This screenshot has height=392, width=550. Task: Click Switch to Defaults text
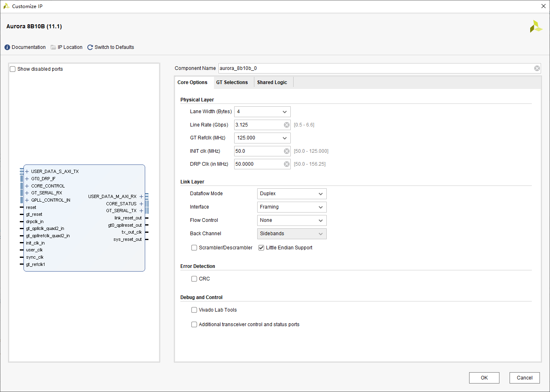114,47
